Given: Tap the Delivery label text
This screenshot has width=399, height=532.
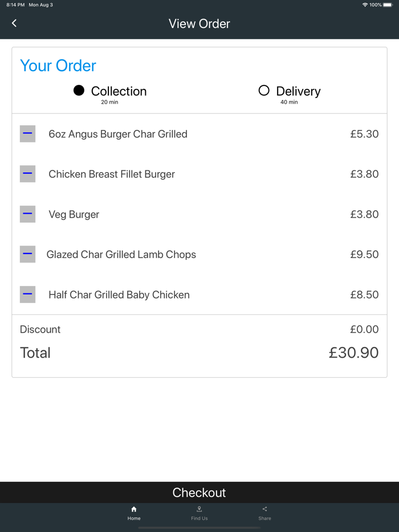Looking at the screenshot, I should [298, 91].
